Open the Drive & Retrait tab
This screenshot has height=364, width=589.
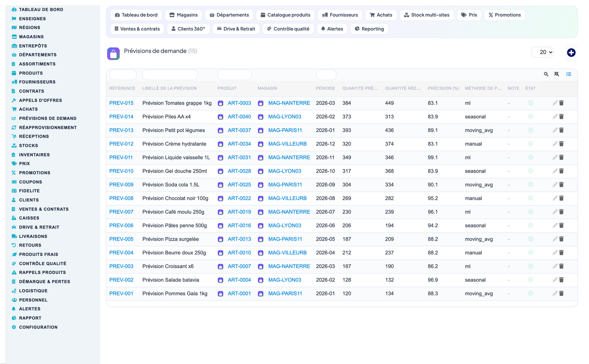pyautogui.click(x=236, y=29)
